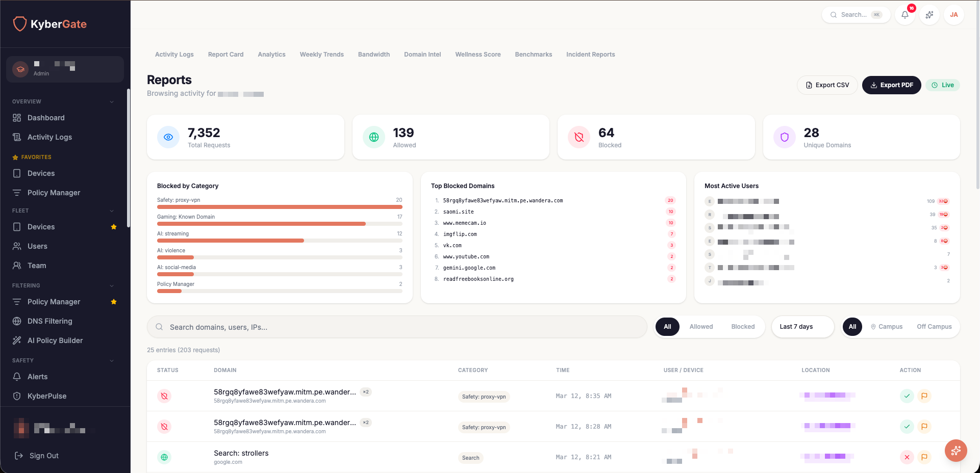Click the Sign Out link

(44, 456)
